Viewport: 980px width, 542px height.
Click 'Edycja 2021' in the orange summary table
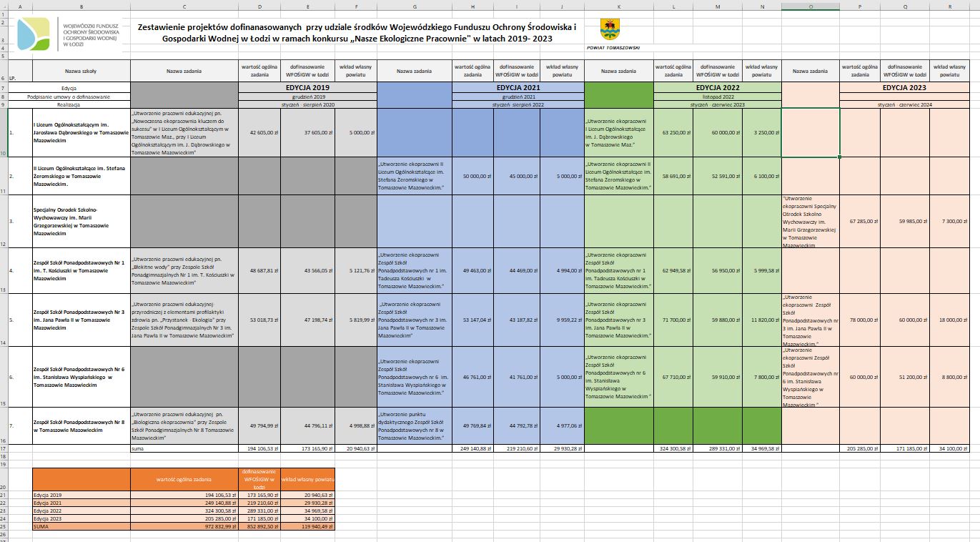tap(81, 503)
